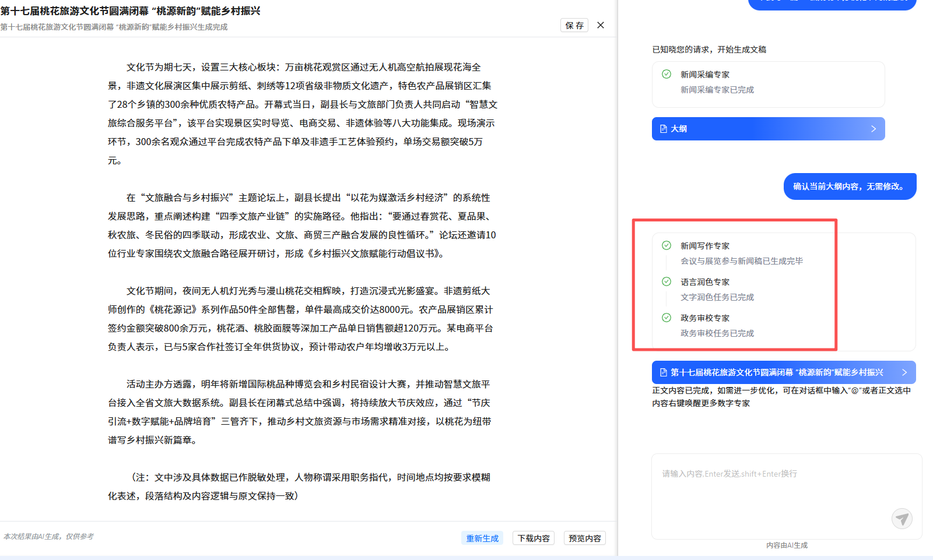This screenshot has width=933, height=560.
Task: Click the paragraph starting with 文化节为期七天
Action: pos(302,114)
